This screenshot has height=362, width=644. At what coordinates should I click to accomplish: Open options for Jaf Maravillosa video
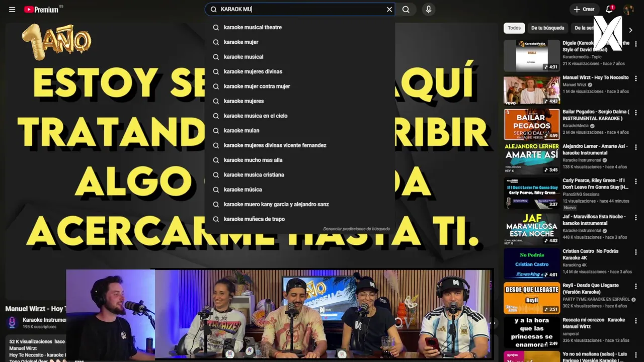click(636, 217)
